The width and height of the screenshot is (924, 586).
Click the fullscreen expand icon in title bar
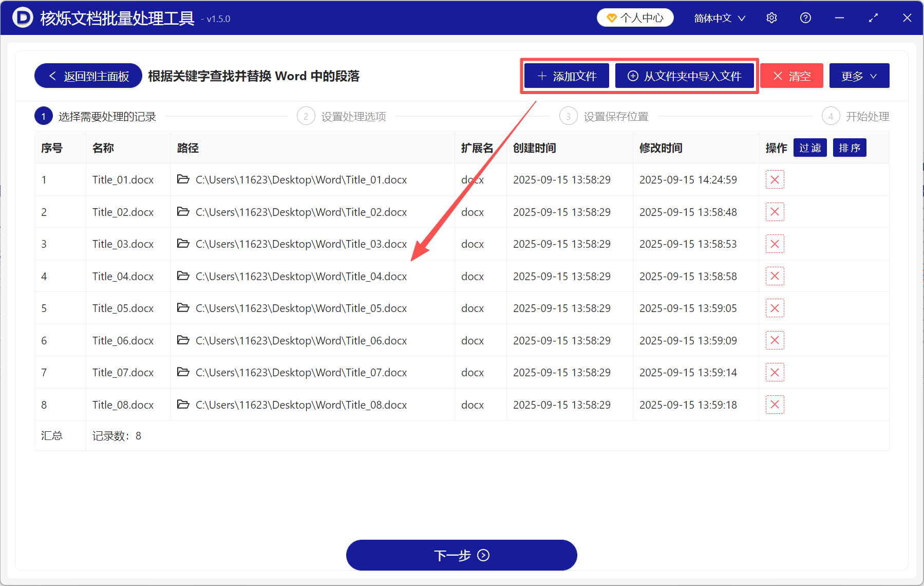(x=873, y=17)
